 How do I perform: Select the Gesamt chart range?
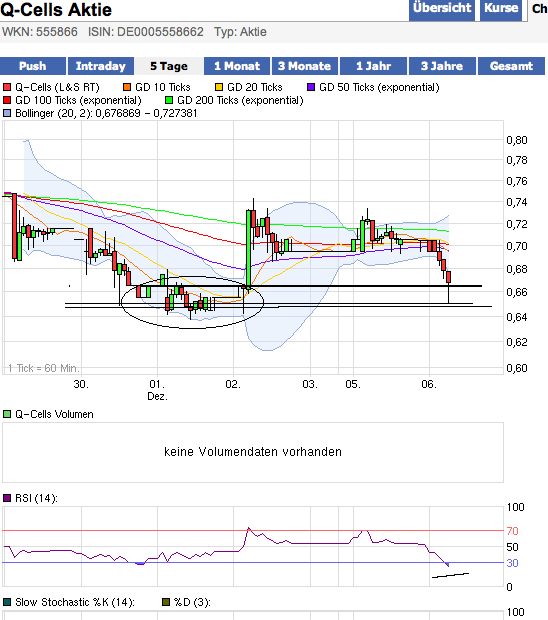pyautogui.click(x=511, y=66)
